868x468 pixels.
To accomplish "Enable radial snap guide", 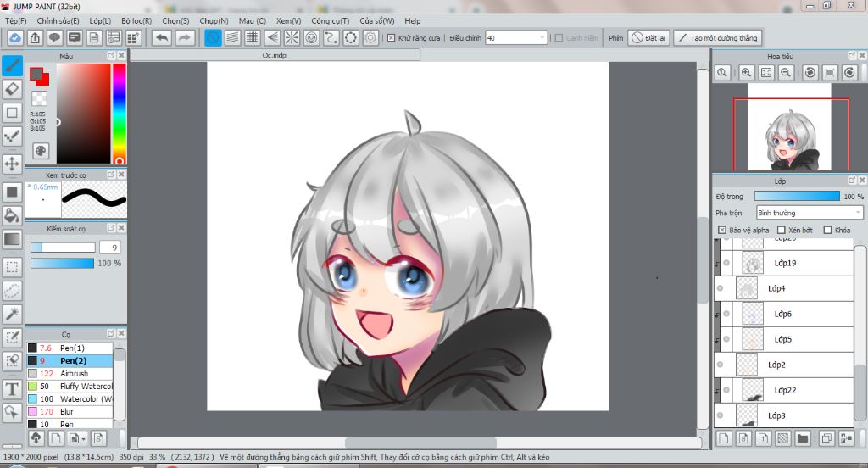I will pyautogui.click(x=292, y=37).
